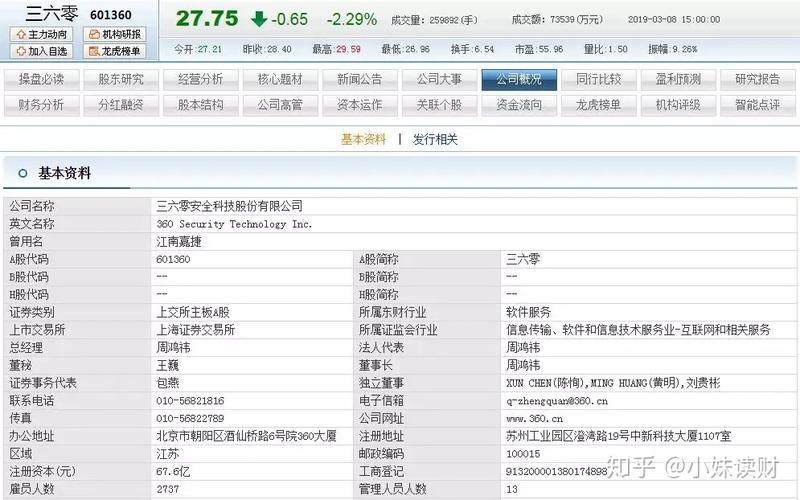Switch to the 同行比较 tab
The height and width of the screenshot is (500, 800).
tap(598, 80)
